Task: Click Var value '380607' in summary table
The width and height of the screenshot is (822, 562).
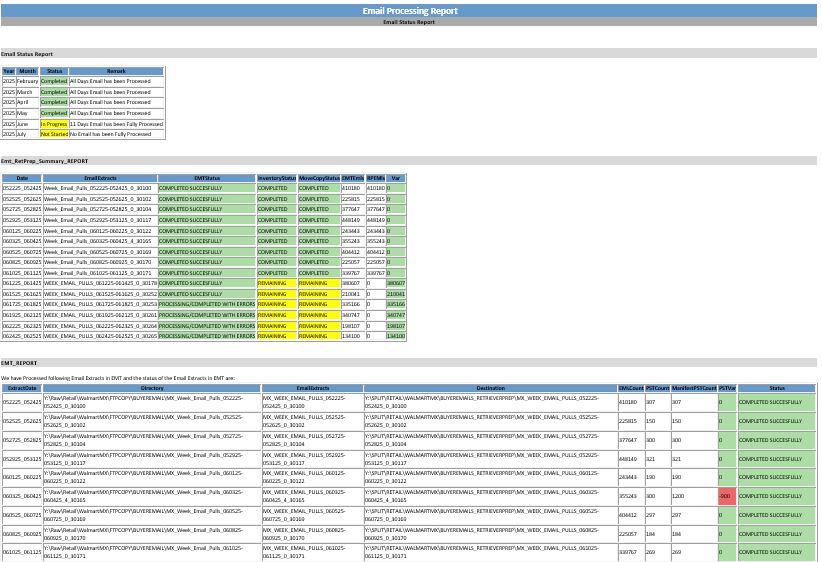Action: pos(396,283)
